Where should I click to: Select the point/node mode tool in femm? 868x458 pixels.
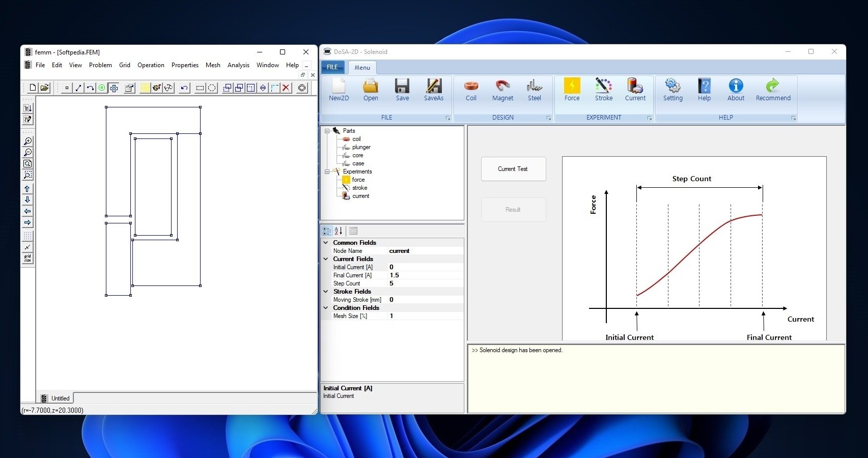coord(67,88)
